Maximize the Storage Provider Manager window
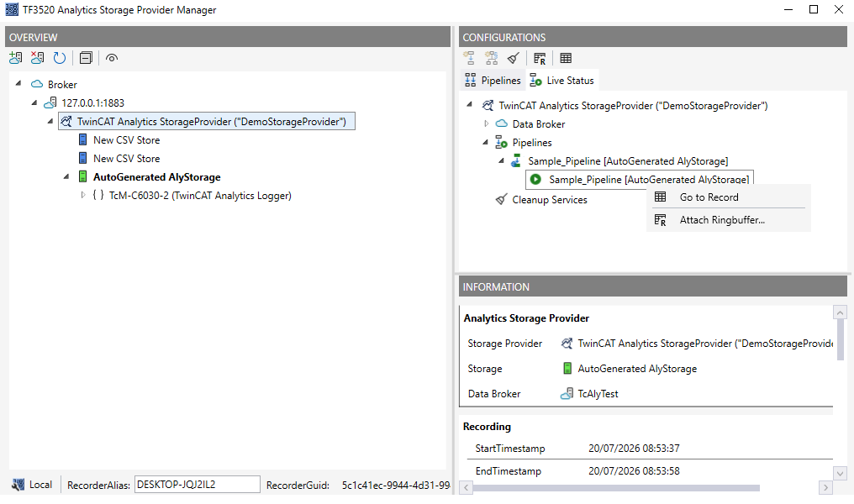Viewport: 854px width, 504px height. tap(814, 10)
